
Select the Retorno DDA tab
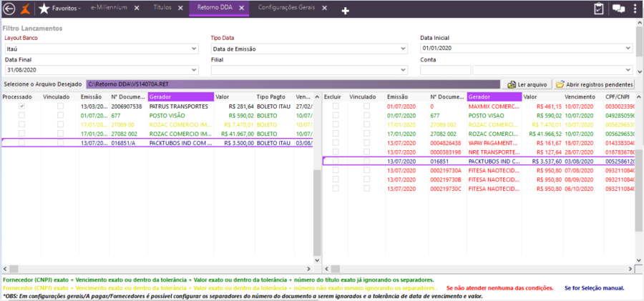[213, 8]
